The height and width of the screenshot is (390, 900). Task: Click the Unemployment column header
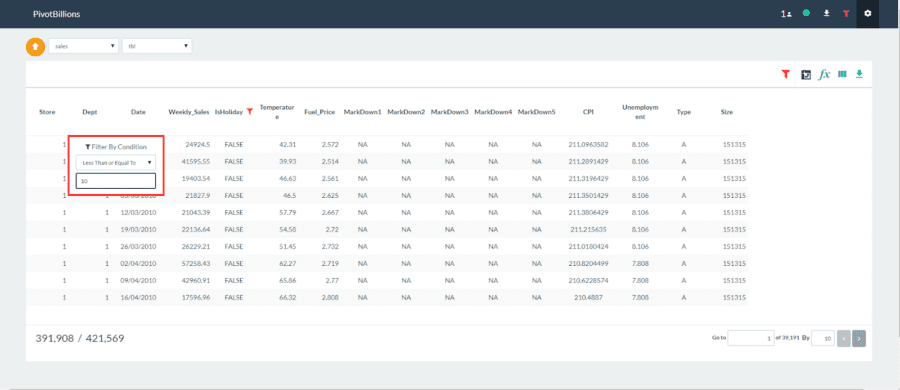641,112
